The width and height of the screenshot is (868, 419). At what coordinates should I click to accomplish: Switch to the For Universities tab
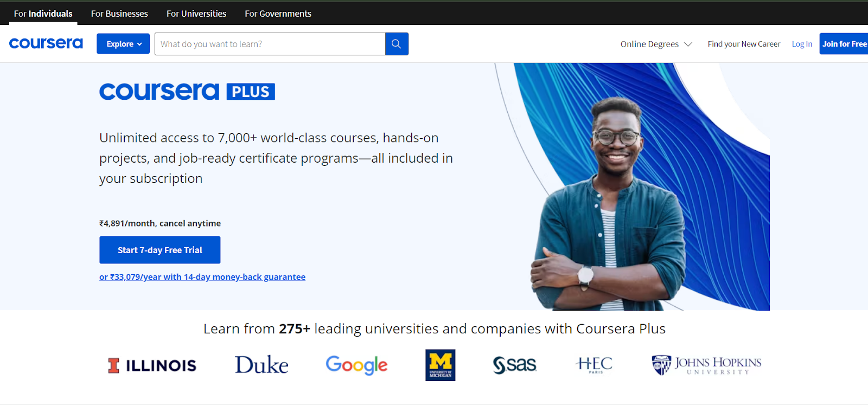(x=196, y=14)
